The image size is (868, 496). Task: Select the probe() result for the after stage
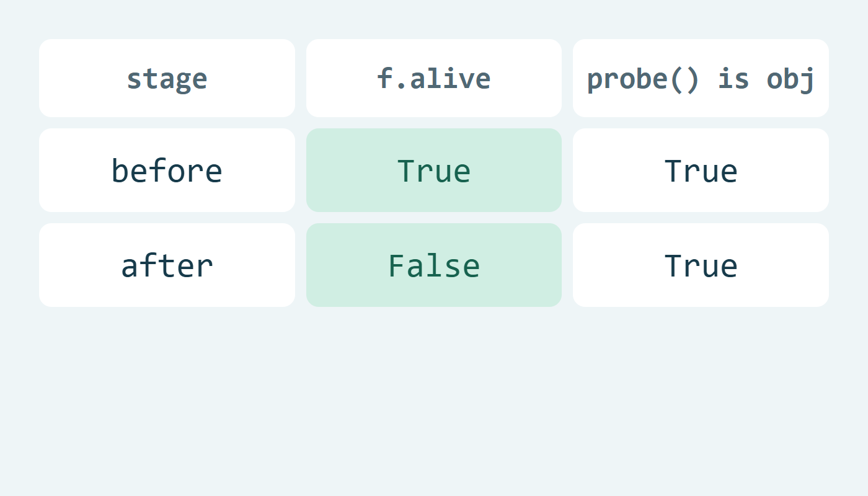[x=701, y=265]
